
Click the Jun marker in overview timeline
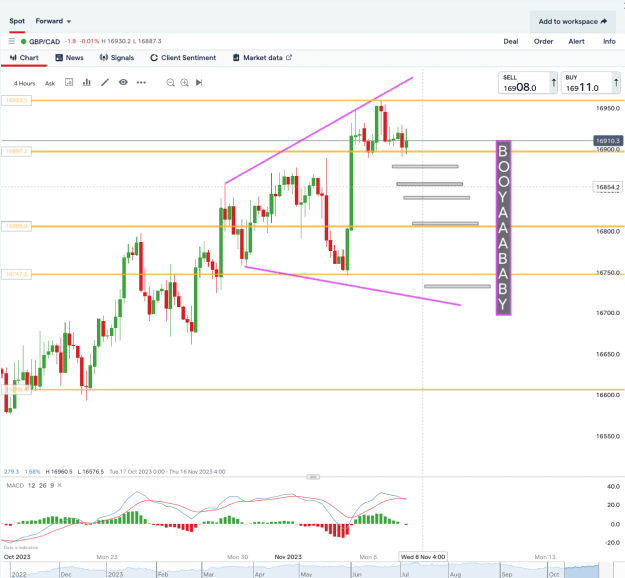pos(357,574)
